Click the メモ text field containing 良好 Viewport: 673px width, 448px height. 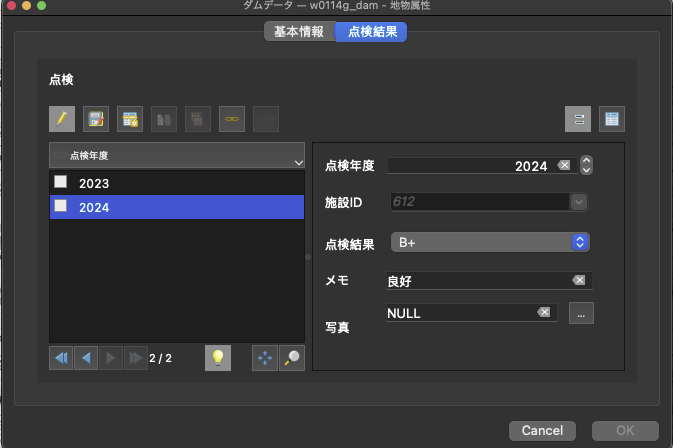pyautogui.click(x=489, y=281)
